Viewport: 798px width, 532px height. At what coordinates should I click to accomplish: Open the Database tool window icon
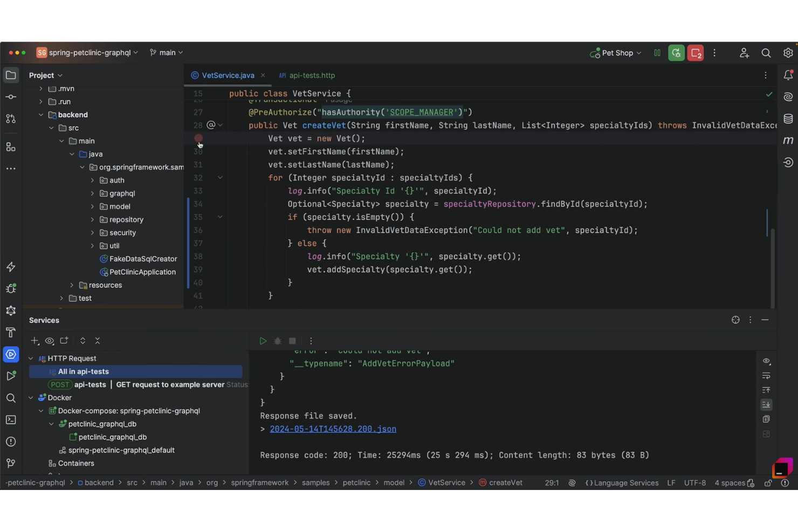pos(788,119)
